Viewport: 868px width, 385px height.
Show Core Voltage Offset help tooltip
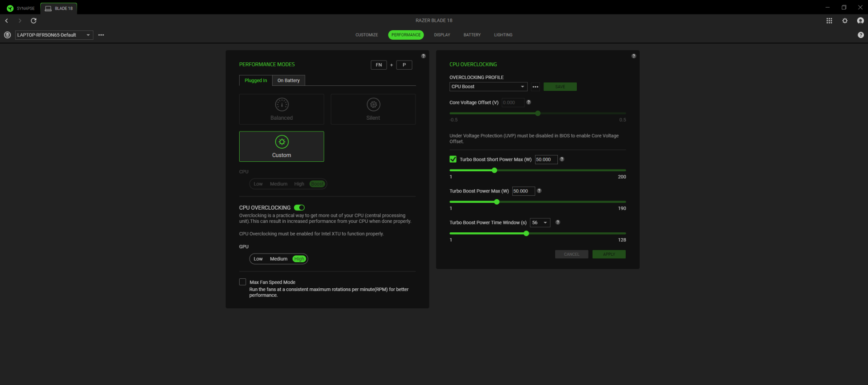(528, 102)
